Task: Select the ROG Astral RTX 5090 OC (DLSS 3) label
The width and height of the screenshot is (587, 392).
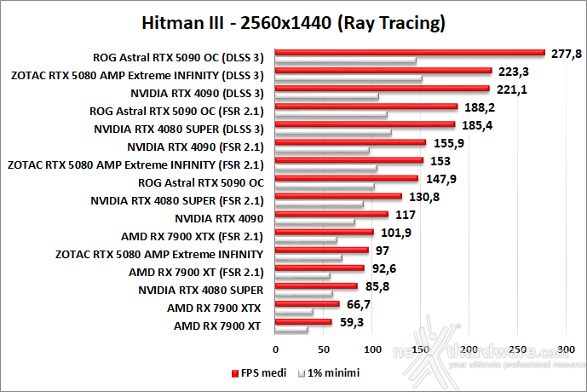Action: point(178,58)
